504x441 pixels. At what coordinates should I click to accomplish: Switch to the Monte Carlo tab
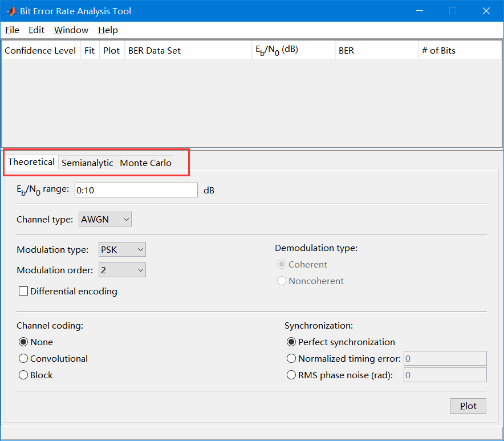[x=145, y=163]
